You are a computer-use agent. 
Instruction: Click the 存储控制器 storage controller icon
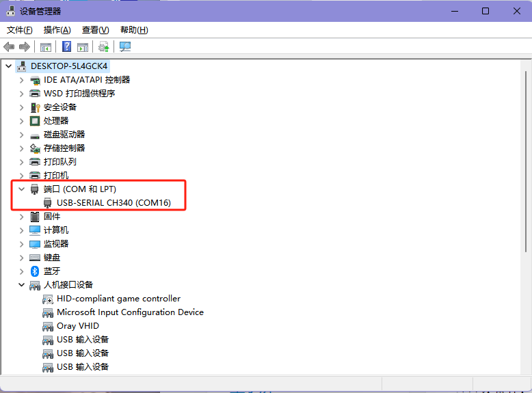click(x=35, y=148)
